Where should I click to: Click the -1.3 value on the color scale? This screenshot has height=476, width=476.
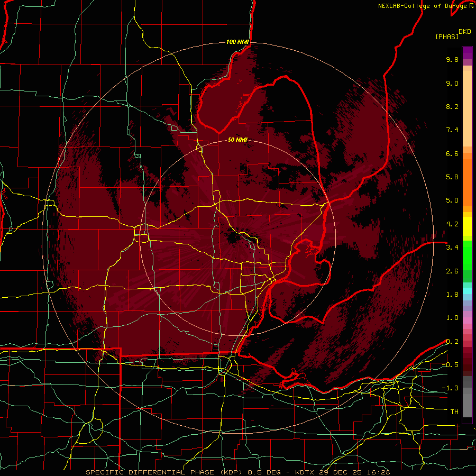(x=450, y=388)
